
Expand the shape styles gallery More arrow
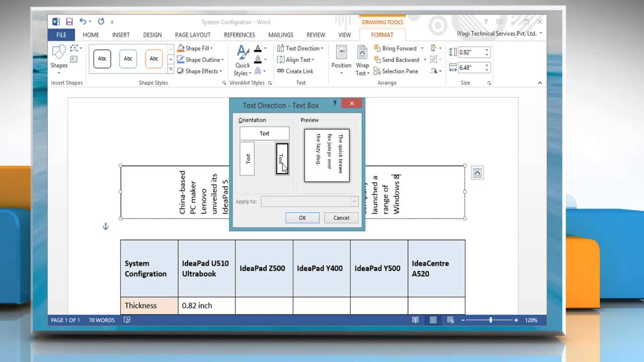171,69
